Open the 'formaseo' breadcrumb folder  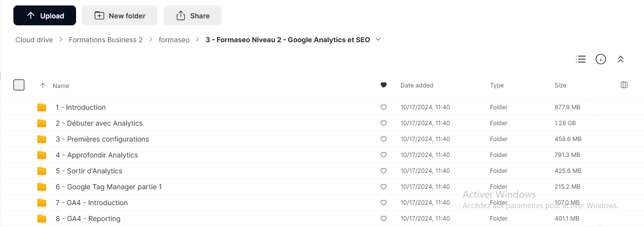point(174,40)
